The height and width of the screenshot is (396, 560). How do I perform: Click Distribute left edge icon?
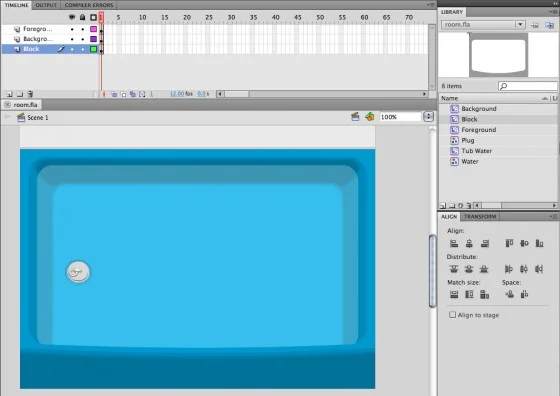[509, 269]
